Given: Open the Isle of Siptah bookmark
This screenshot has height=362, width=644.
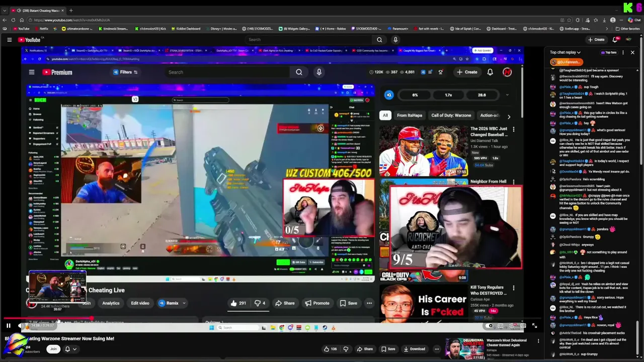Looking at the screenshot, I should (x=465, y=29).
